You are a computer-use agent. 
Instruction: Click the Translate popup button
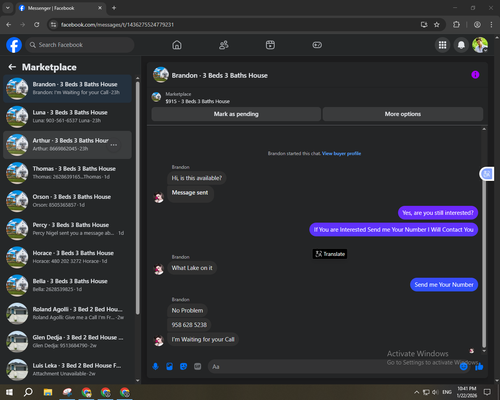(x=330, y=254)
